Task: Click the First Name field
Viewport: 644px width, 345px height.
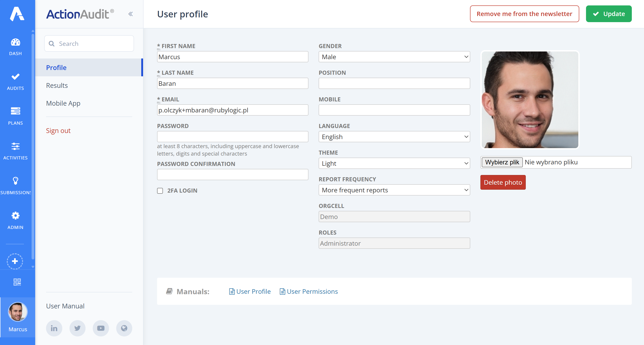Action: pyautogui.click(x=232, y=57)
